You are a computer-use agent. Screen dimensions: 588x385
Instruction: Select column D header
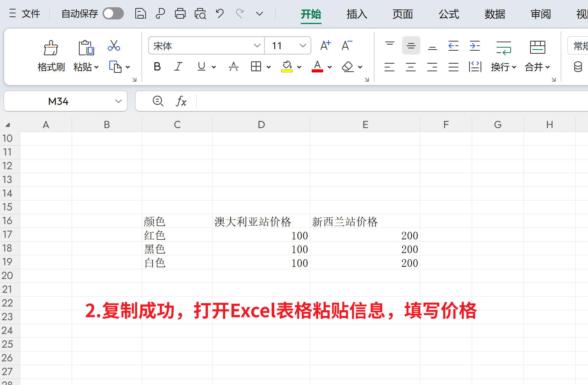[261, 125]
